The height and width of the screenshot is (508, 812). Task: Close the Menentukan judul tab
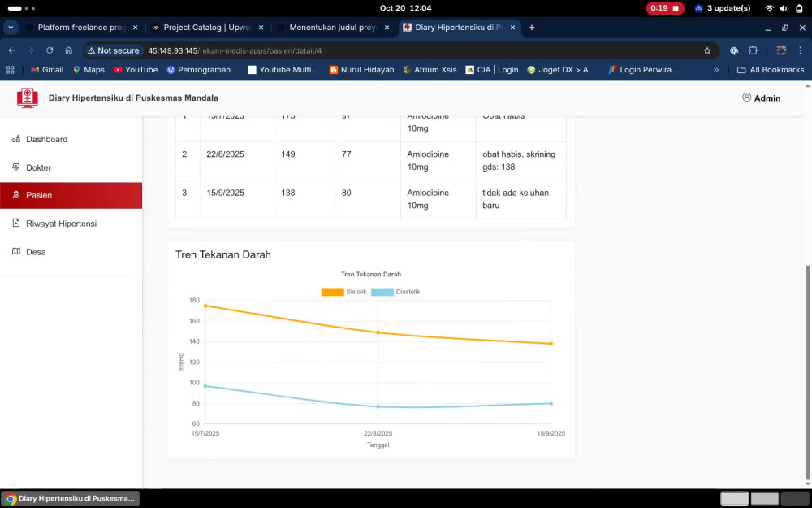[387, 28]
